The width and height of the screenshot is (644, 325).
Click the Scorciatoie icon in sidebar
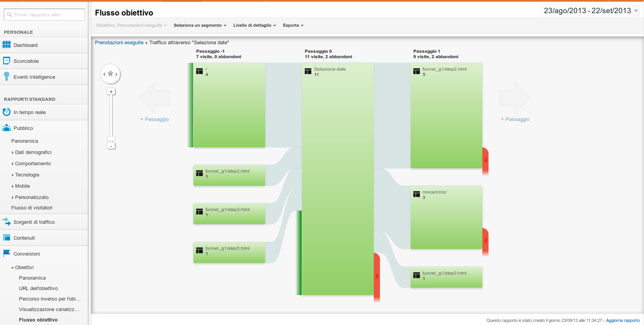click(x=7, y=61)
